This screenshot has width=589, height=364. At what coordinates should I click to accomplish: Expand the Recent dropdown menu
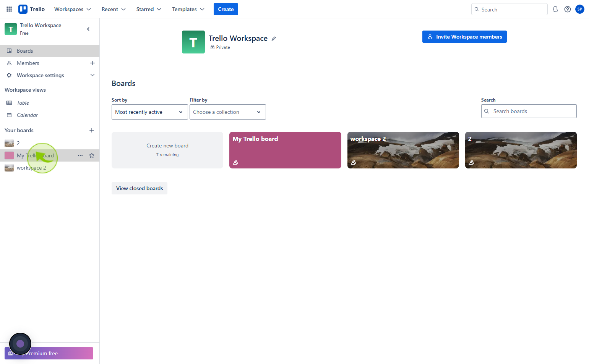coord(114,9)
